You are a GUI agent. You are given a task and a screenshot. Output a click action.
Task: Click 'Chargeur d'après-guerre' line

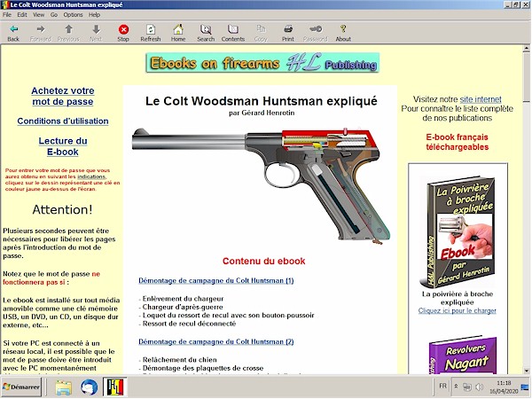(182, 307)
